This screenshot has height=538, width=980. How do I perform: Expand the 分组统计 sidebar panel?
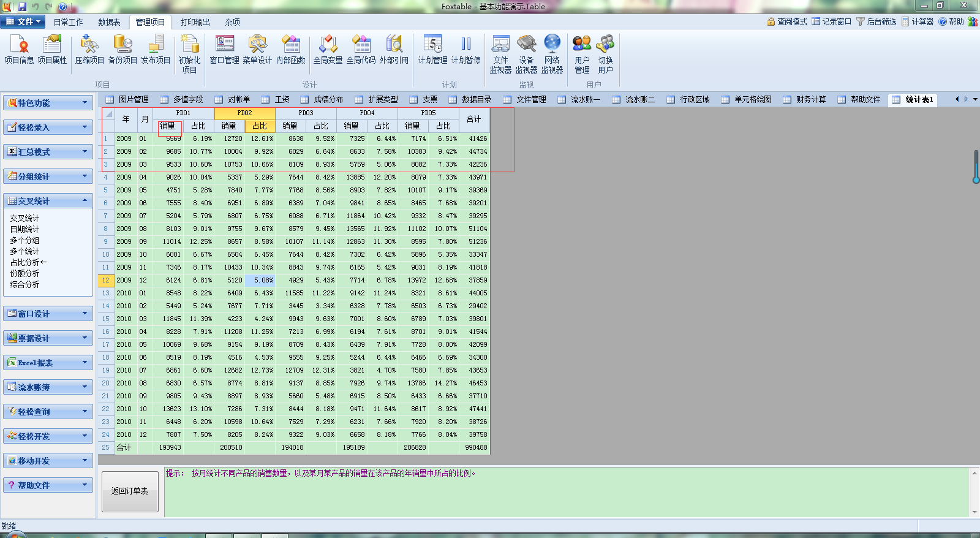tap(48, 176)
